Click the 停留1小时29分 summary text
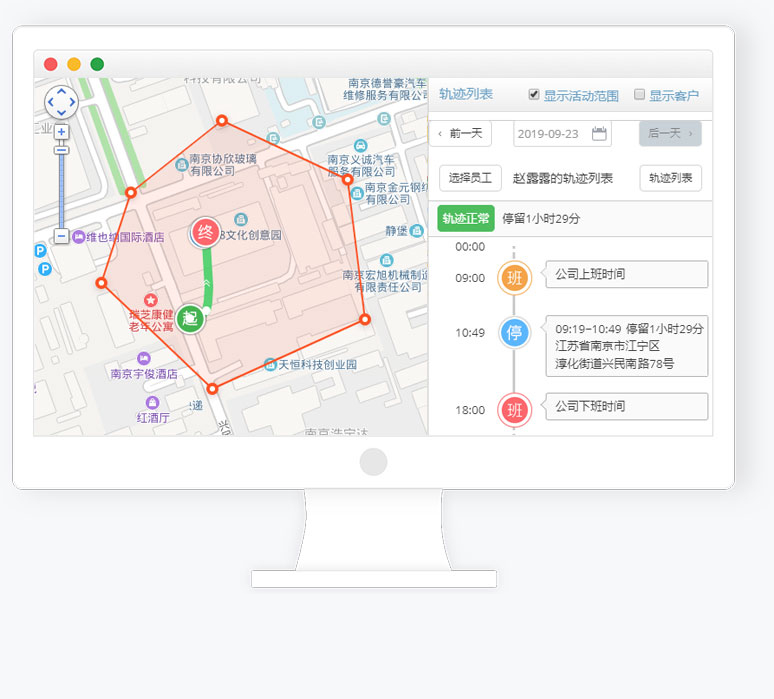This screenshot has width=774, height=699. click(x=541, y=219)
